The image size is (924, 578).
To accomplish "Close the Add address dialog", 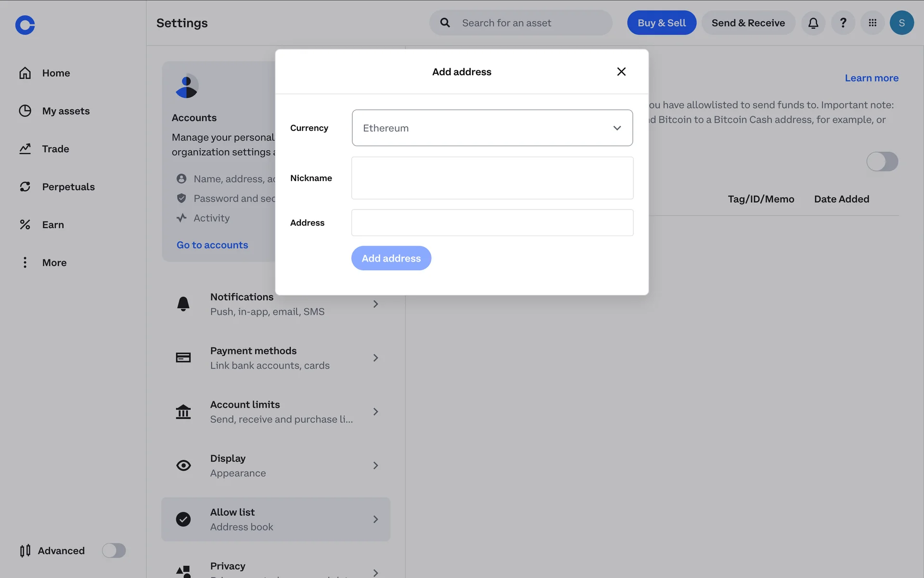I will click(621, 72).
